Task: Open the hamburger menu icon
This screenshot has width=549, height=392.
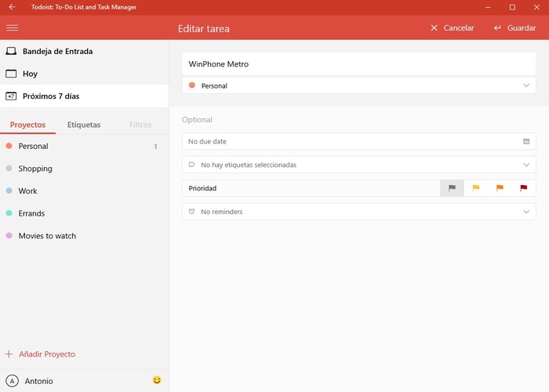Action: (x=12, y=27)
